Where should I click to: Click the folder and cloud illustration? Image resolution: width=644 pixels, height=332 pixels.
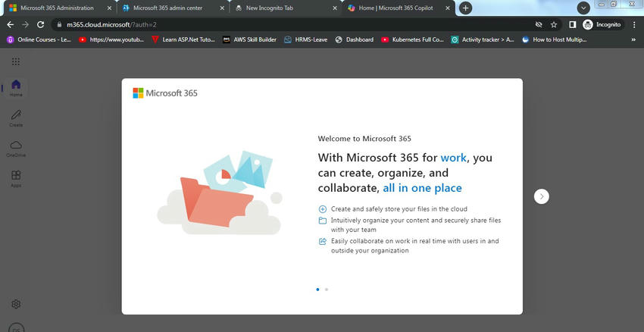220,193
